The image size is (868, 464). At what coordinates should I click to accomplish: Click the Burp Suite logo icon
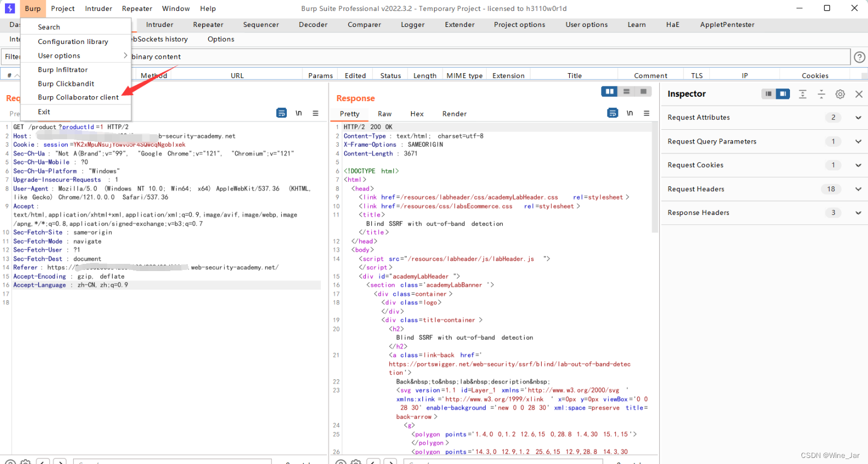[10, 8]
